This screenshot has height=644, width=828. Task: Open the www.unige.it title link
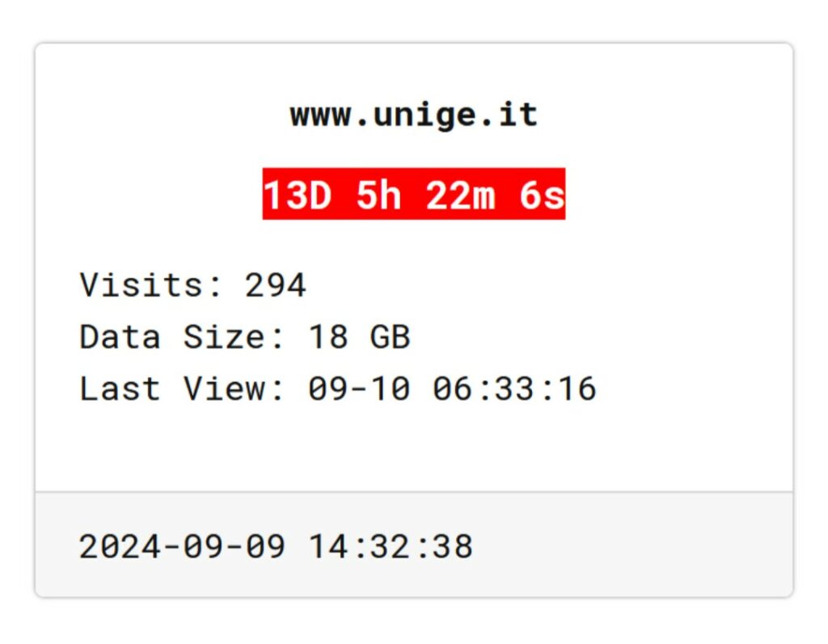[x=413, y=116]
